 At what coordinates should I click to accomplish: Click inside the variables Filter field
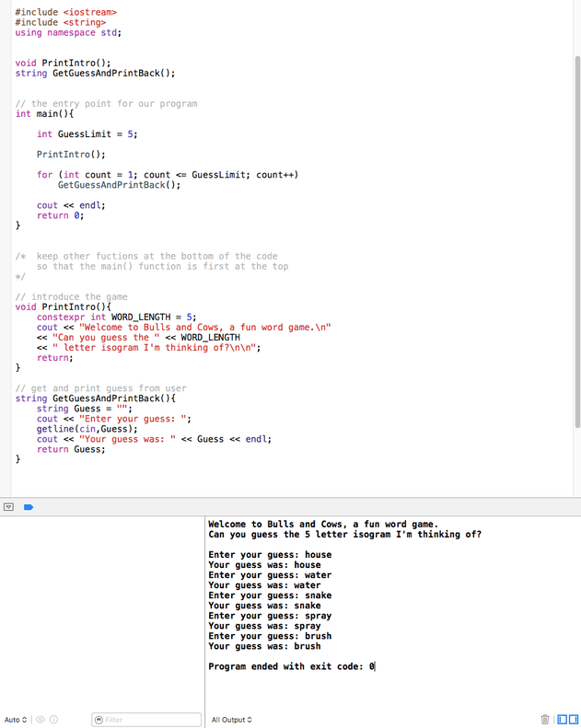[x=146, y=720]
